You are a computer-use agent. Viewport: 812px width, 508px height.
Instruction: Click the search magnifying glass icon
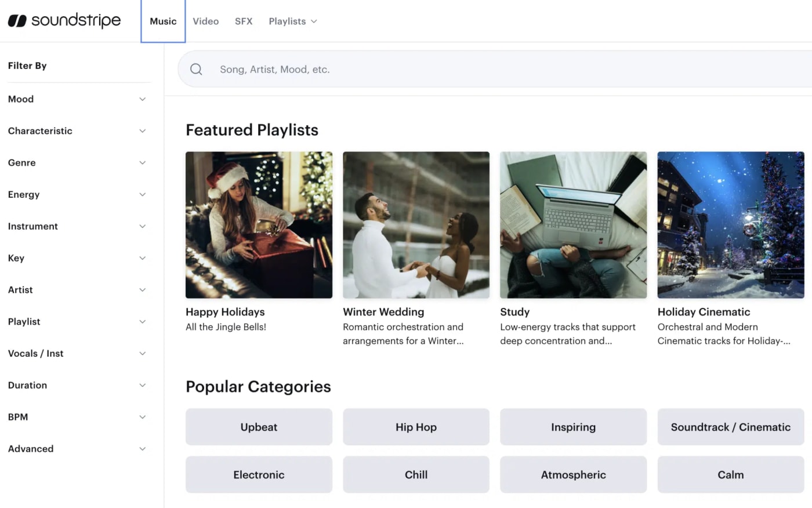pos(196,69)
